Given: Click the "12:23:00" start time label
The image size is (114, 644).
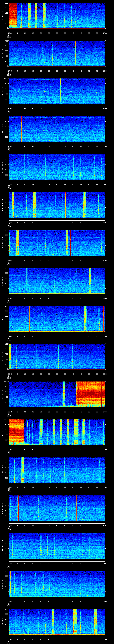Looking at the screenshot, I should tap(9, 298).
